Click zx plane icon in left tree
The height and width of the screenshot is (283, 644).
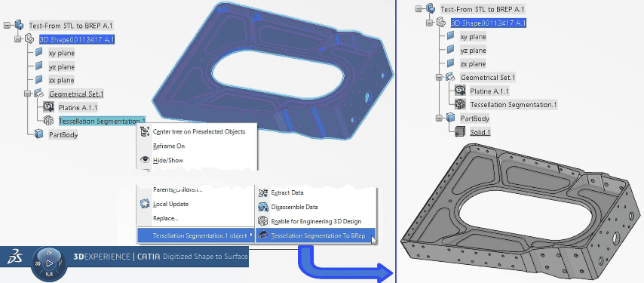pos(38,80)
